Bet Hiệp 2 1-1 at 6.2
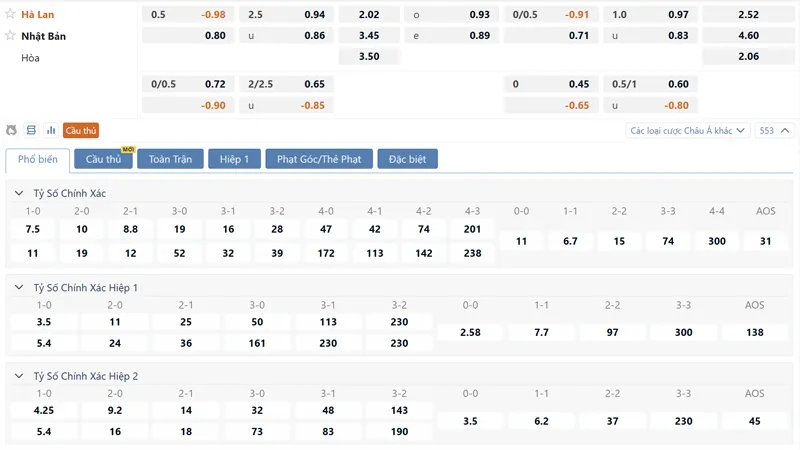 (x=541, y=421)
